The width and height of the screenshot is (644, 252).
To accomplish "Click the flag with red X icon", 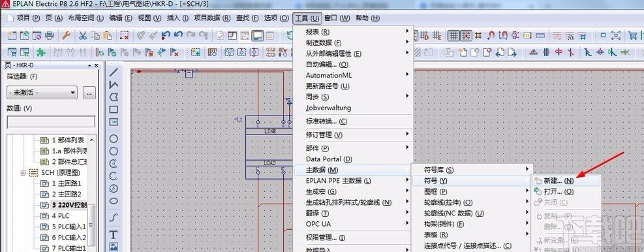I will pos(175,52).
